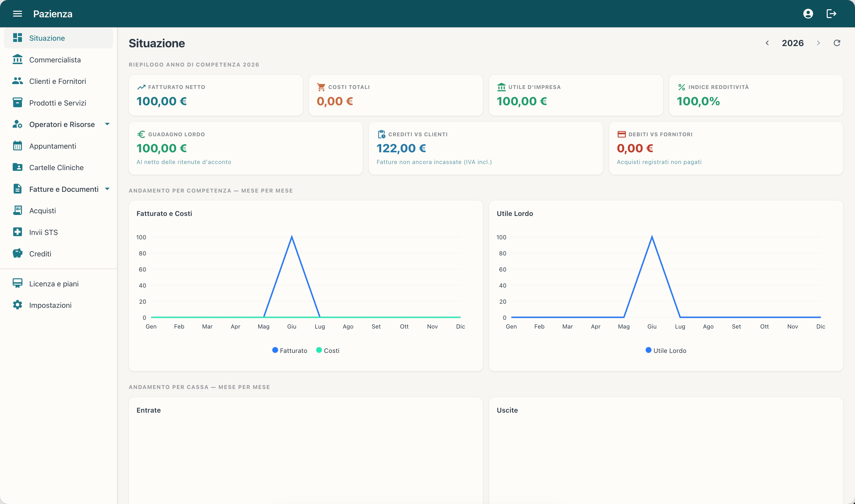Screen dimensions: 855x504
Task: Click the logout icon in header
Action: [x=831, y=14]
